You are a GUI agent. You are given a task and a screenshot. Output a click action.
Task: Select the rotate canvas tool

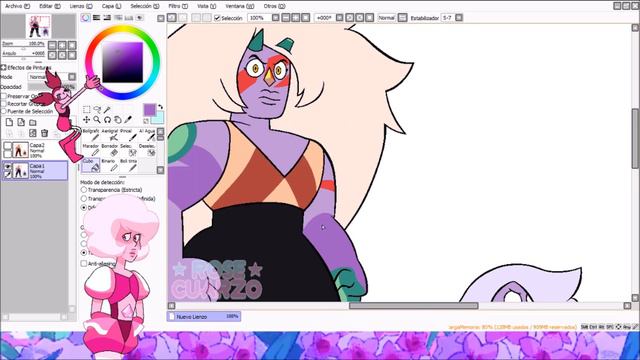pos(107,120)
